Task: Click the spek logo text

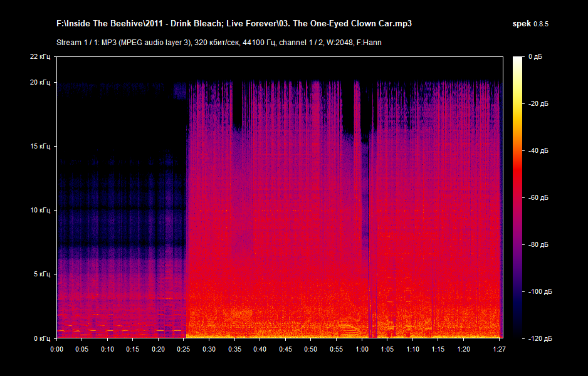Action: [x=521, y=24]
